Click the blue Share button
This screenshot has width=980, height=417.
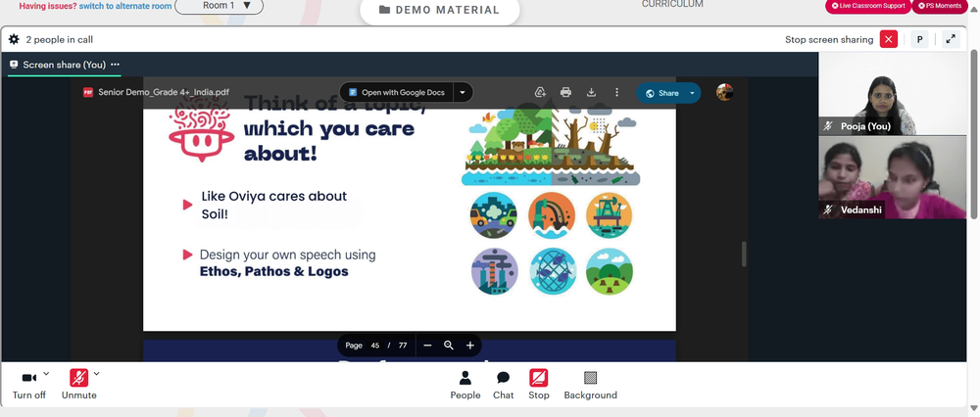coord(661,93)
